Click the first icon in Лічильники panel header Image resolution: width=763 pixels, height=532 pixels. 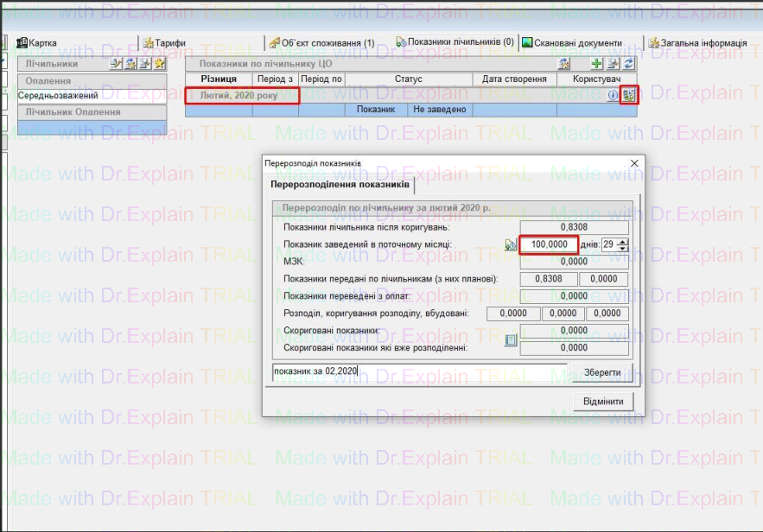[116, 64]
